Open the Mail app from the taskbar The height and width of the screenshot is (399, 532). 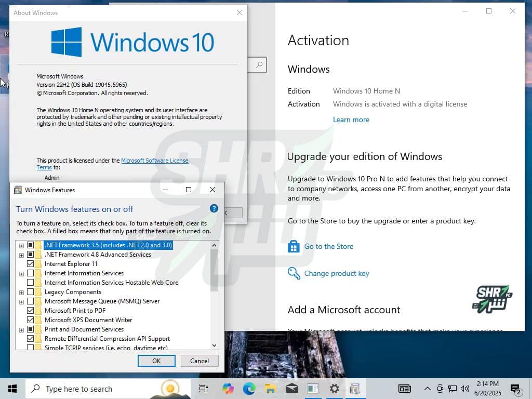(x=292, y=389)
